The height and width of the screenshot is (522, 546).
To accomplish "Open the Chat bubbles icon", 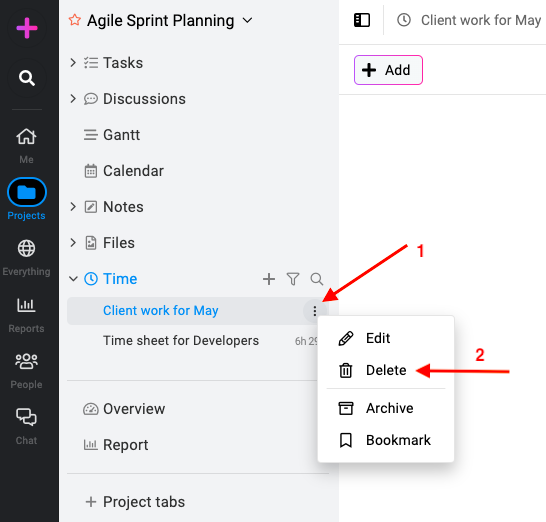I will click(x=26, y=417).
